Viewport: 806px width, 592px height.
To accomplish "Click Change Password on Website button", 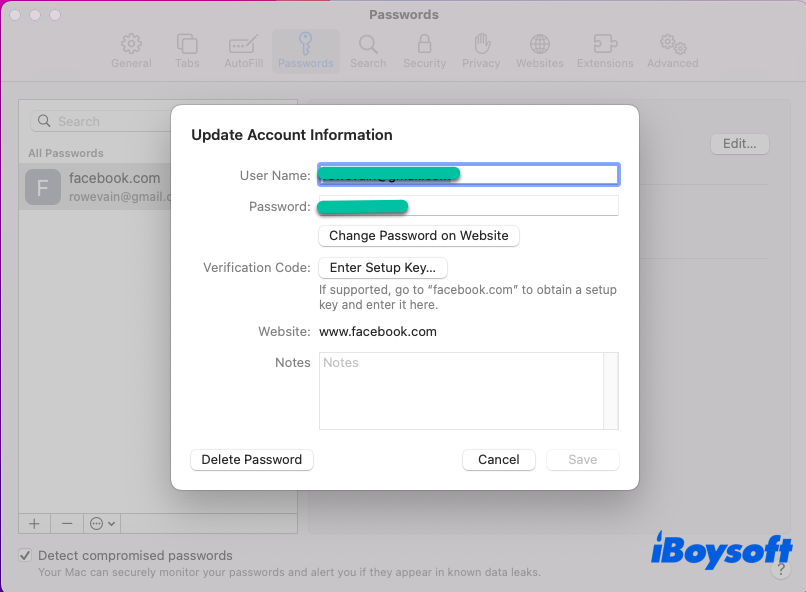I will 418,236.
